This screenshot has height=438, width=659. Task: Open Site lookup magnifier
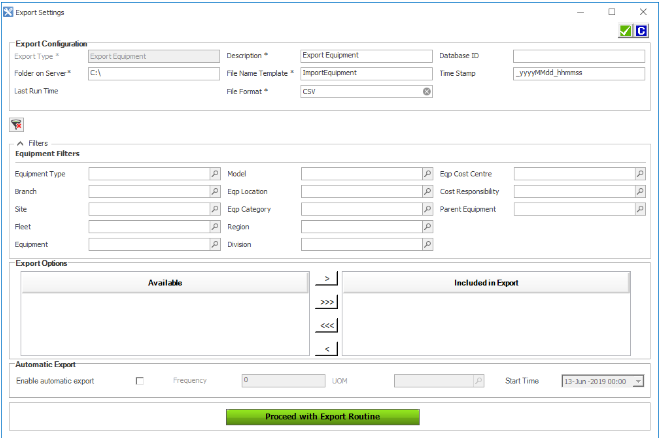215,209
